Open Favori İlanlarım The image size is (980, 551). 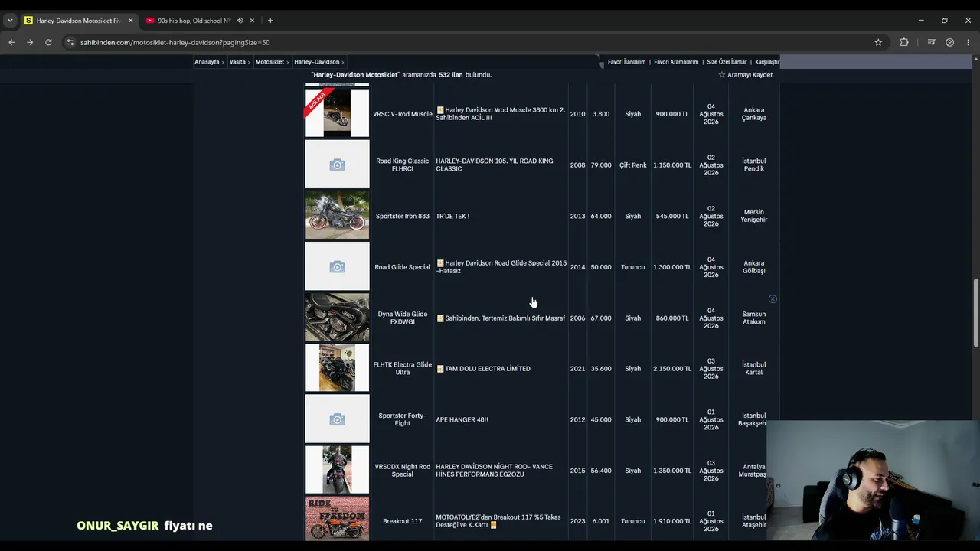tap(626, 62)
